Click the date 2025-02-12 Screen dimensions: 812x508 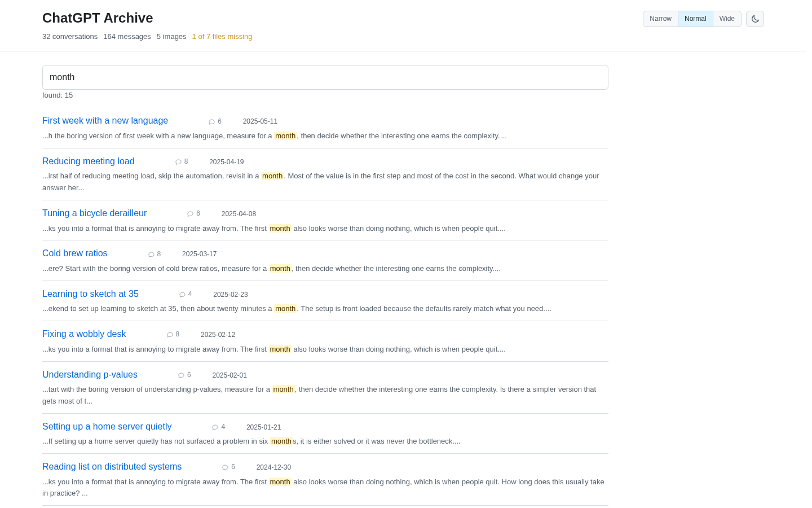tap(218, 335)
